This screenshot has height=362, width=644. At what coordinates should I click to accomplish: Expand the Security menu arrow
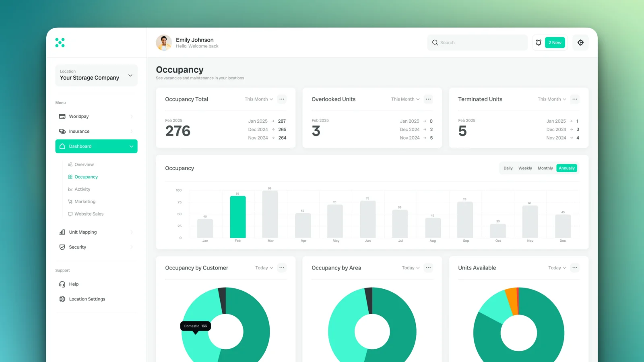click(132, 247)
